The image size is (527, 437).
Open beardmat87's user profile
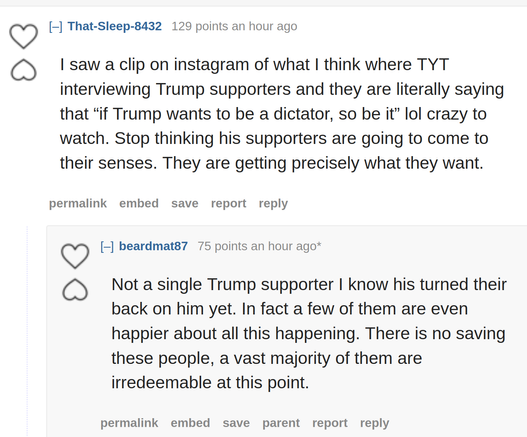153,246
